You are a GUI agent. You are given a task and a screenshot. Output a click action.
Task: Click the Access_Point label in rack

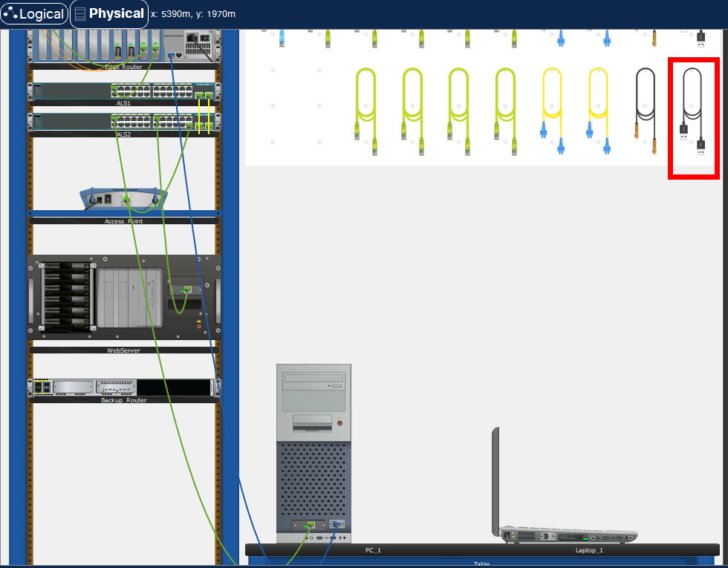pyautogui.click(x=123, y=221)
